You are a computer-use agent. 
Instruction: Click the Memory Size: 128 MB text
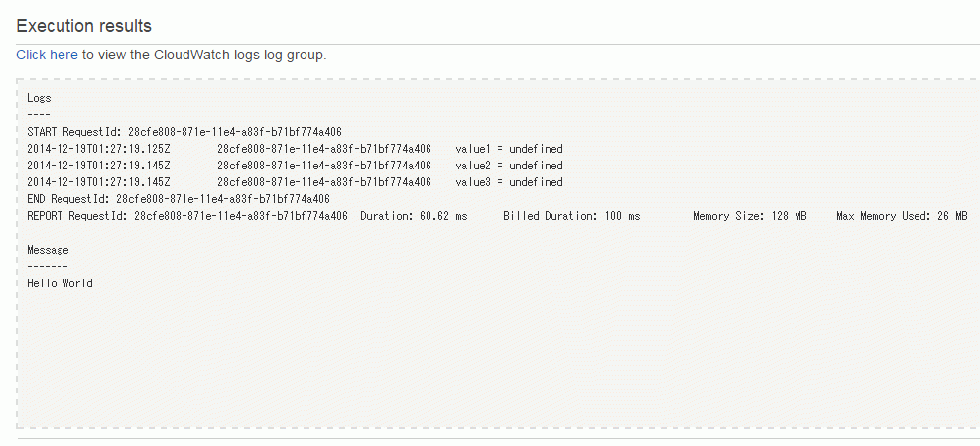(x=750, y=216)
